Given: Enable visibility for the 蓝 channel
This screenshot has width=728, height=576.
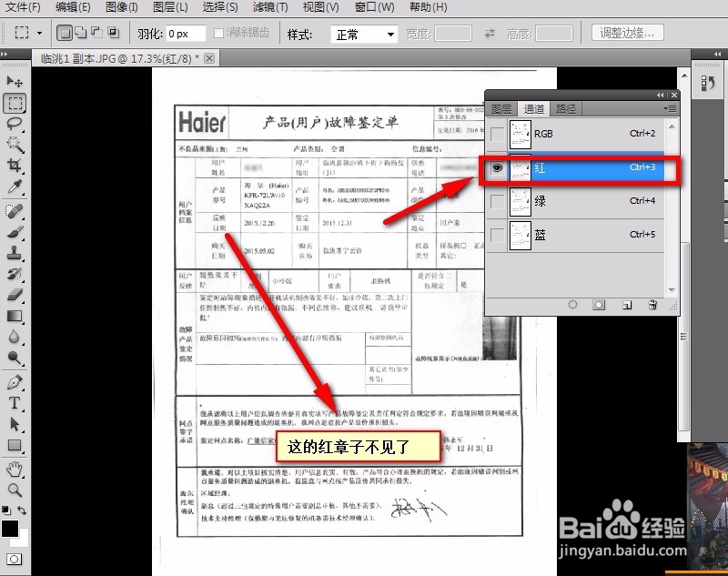Looking at the screenshot, I should tap(495, 234).
